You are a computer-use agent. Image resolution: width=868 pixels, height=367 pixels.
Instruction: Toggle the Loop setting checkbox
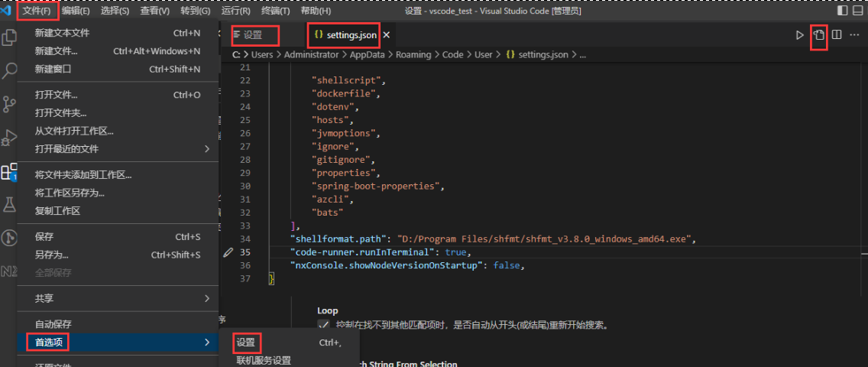[323, 325]
